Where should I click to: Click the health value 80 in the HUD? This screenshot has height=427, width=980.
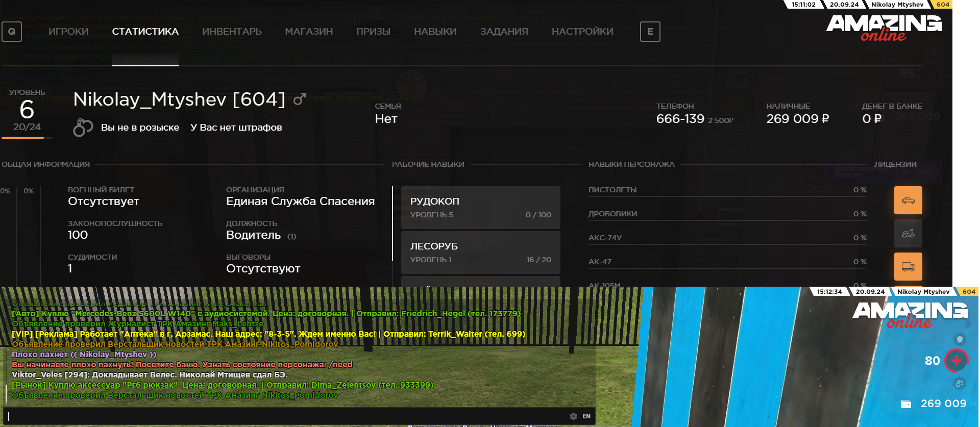933,361
